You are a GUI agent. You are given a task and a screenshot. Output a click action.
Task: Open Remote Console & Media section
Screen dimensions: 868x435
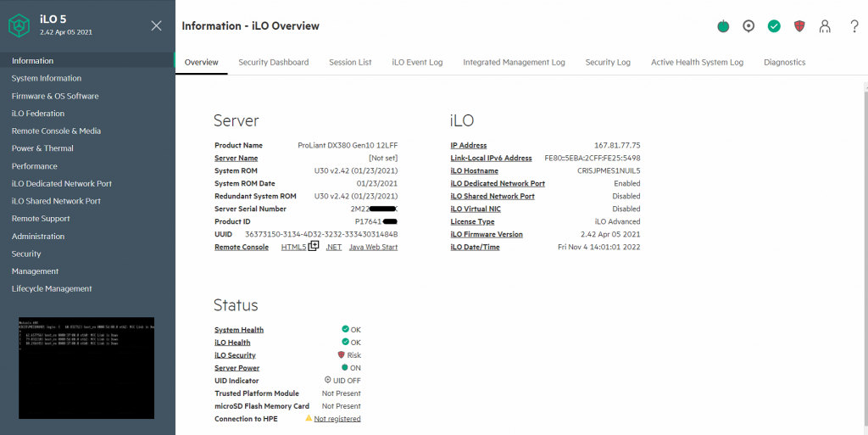click(x=56, y=131)
